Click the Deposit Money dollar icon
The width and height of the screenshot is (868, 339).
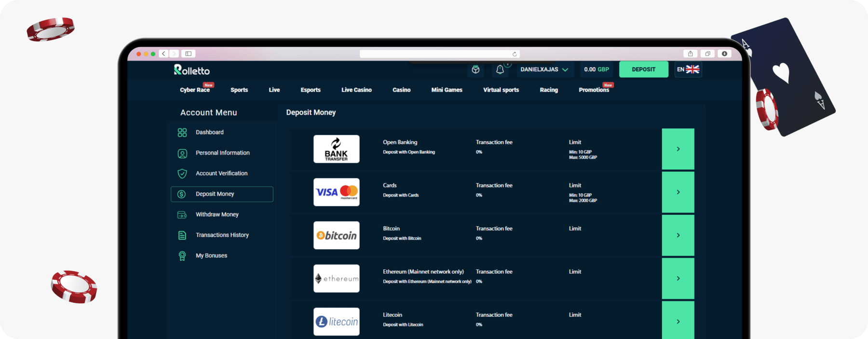click(x=182, y=194)
